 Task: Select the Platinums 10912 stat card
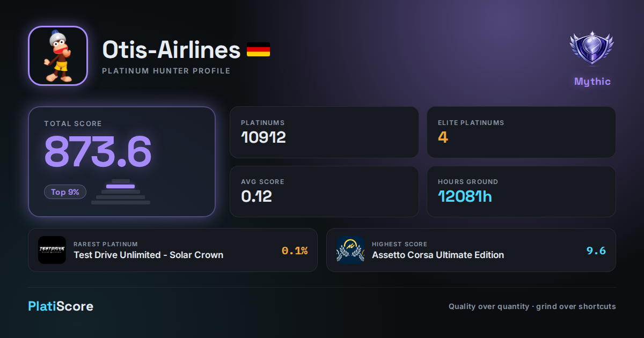coord(324,132)
